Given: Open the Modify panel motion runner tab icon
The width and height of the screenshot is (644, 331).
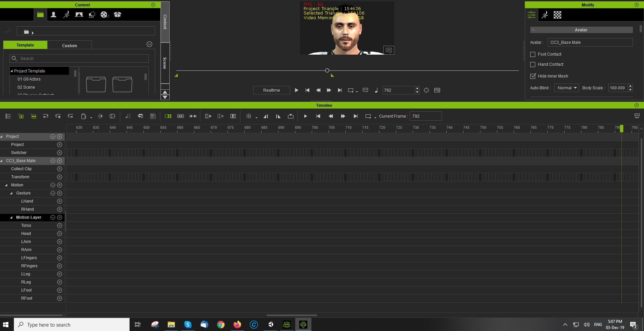Looking at the screenshot, I should coord(545,15).
